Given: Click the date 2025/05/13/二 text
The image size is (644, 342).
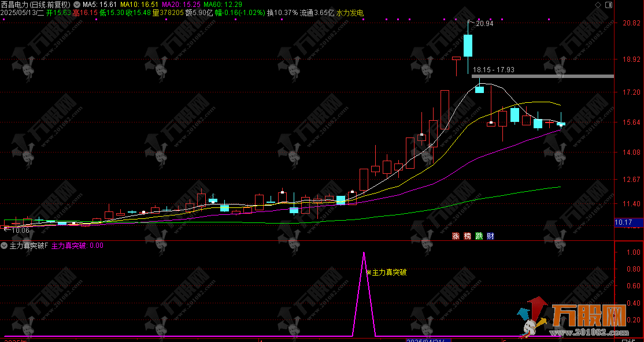Looking at the screenshot, I should click(22, 13).
